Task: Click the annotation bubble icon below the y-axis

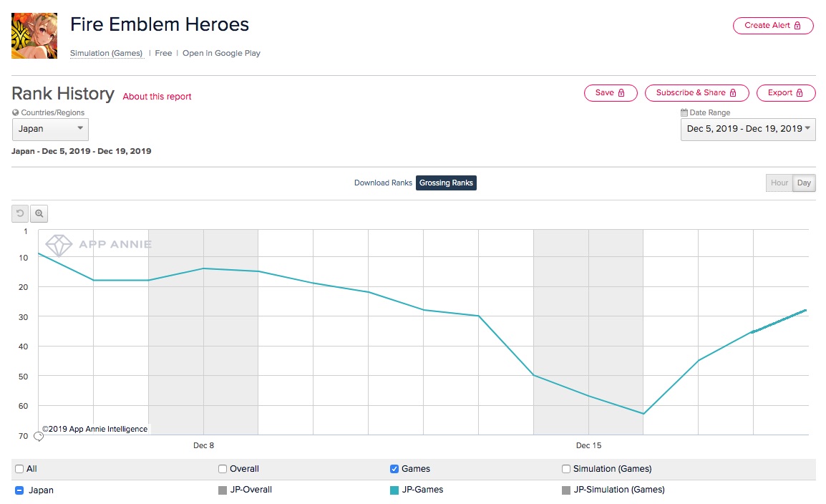Action: [39, 437]
